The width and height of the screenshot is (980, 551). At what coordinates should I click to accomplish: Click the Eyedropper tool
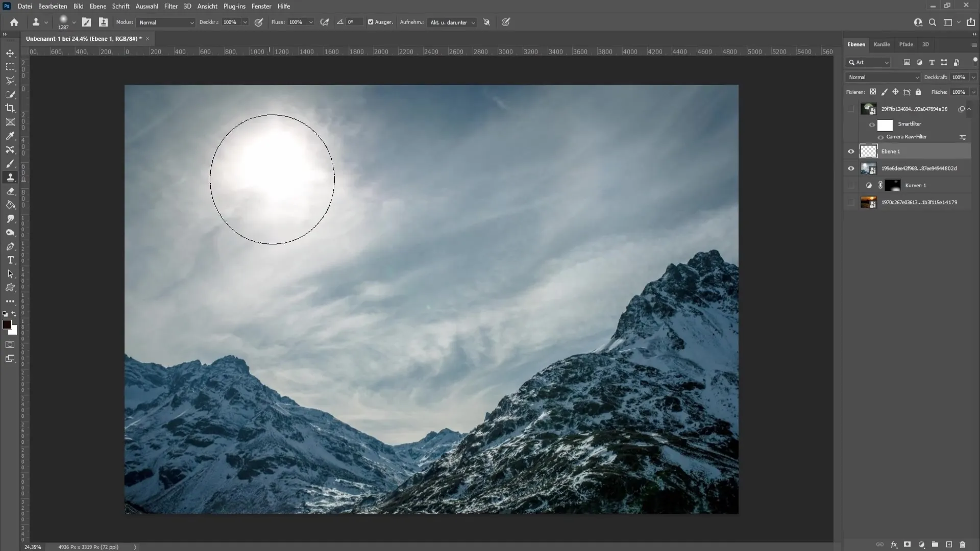(x=10, y=135)
